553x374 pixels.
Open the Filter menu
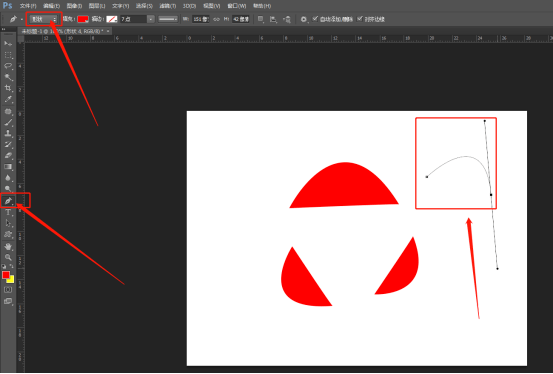[x=168, y=6]
